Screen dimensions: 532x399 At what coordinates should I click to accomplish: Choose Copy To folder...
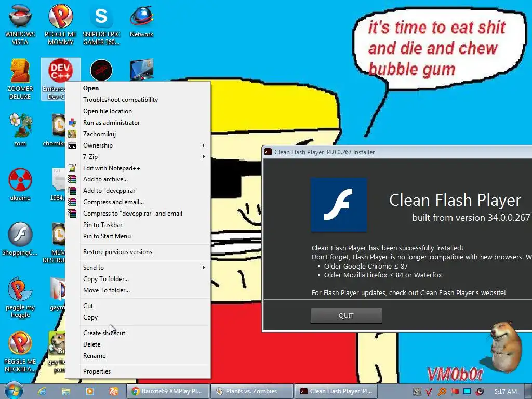pyautogui.click(x=138, y=279)
